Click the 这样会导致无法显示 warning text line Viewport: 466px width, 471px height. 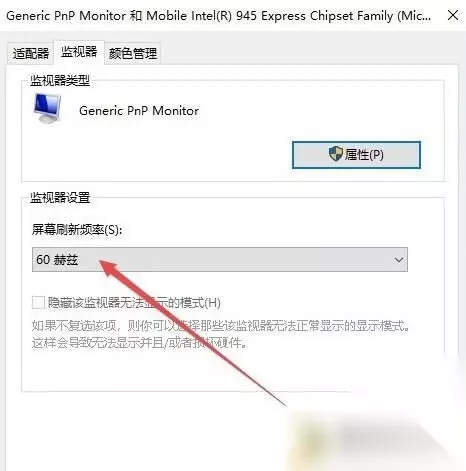[140, 342]
